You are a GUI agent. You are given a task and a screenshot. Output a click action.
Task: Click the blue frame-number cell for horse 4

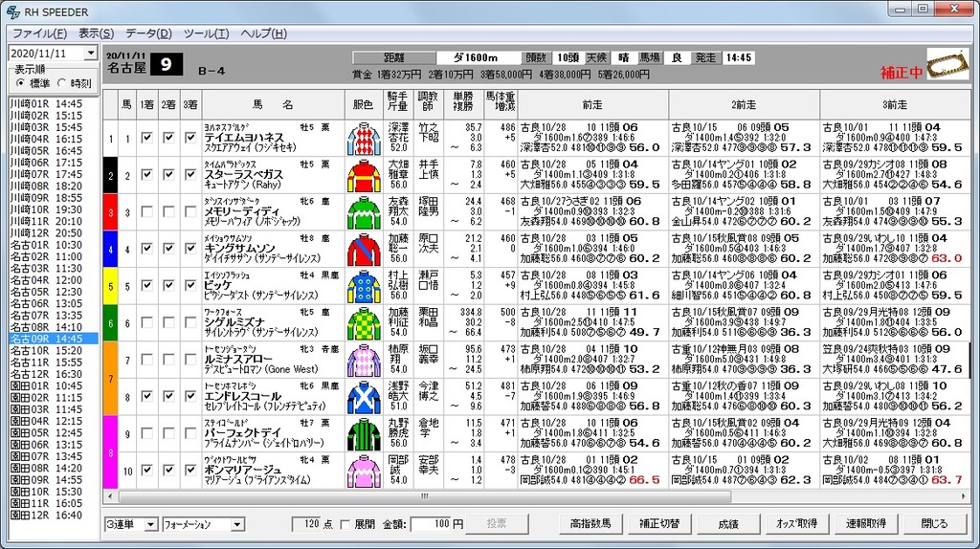click(111, 250)
